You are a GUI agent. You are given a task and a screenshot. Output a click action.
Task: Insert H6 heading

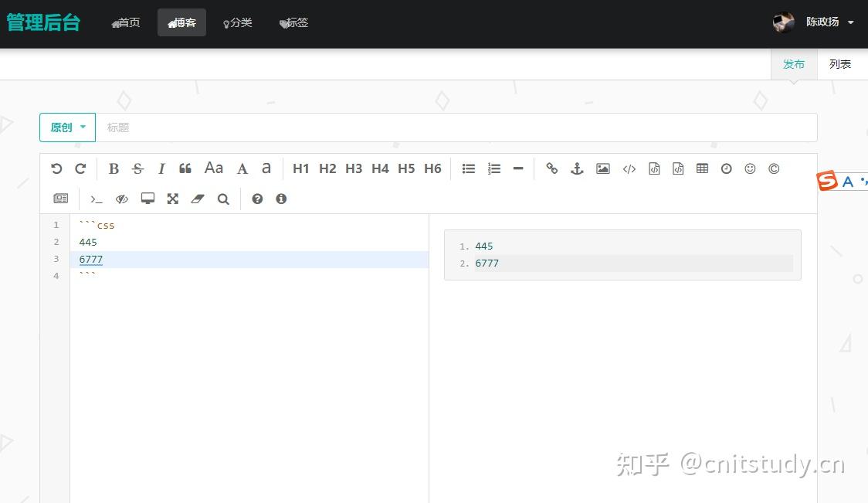[x=432, y=168]
